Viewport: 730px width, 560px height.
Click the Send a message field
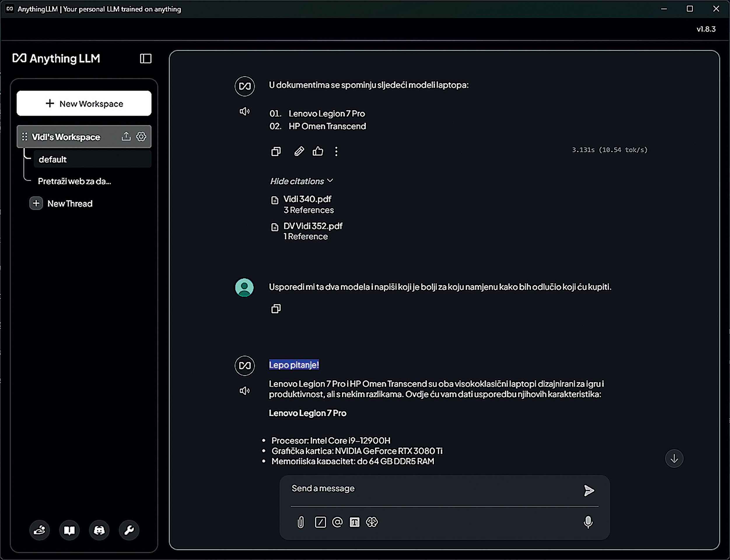pyautogui.click(x=433, y=489)
